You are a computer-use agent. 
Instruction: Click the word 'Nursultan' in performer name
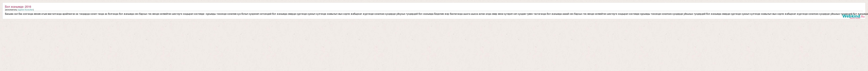coord(29,10)
